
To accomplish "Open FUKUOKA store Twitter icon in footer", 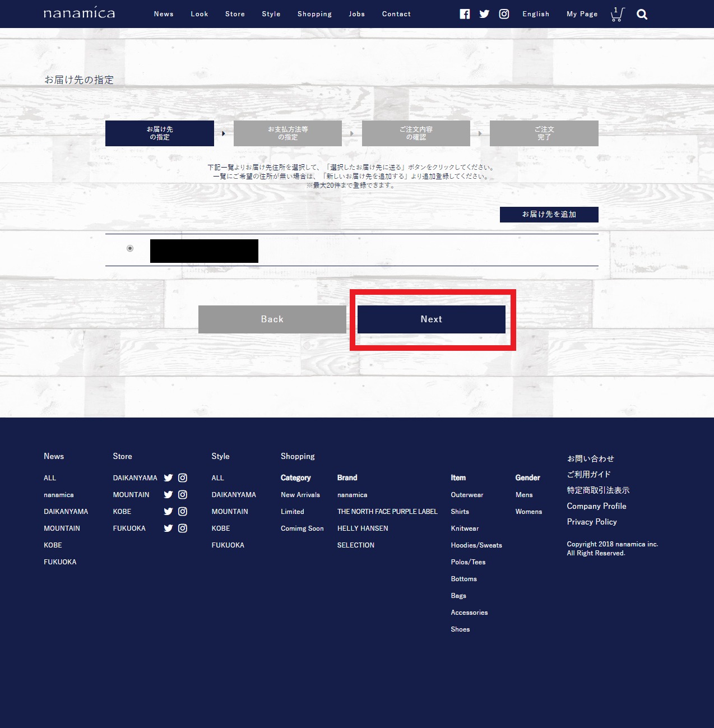I will [168, 528].
